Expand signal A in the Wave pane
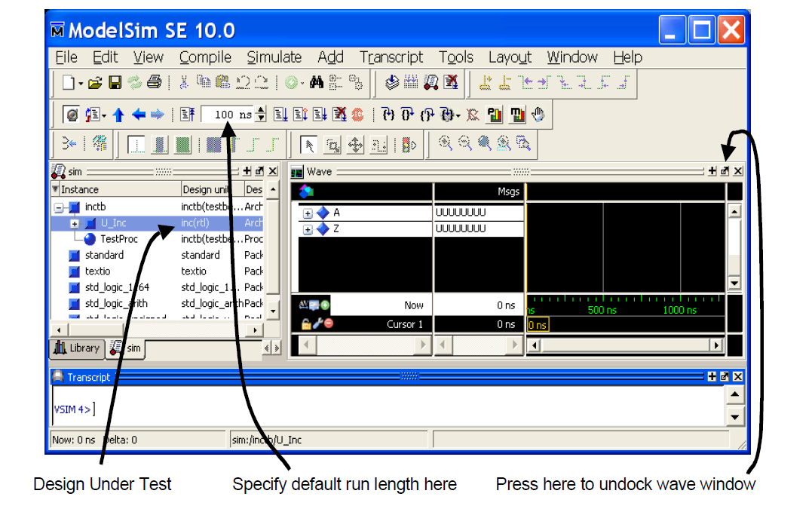 tap(308, 213)
